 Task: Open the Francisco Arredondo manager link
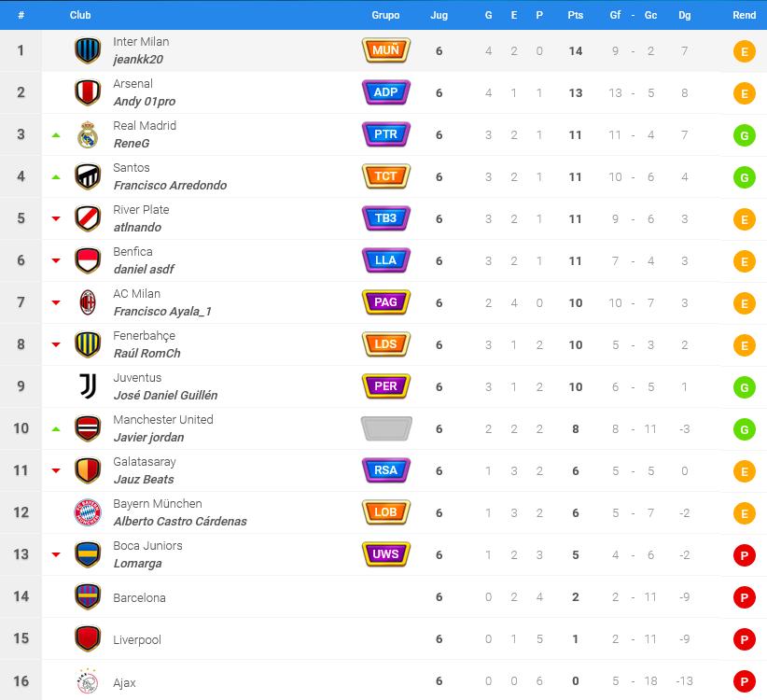pyautogui.click(x=170, y=186)
